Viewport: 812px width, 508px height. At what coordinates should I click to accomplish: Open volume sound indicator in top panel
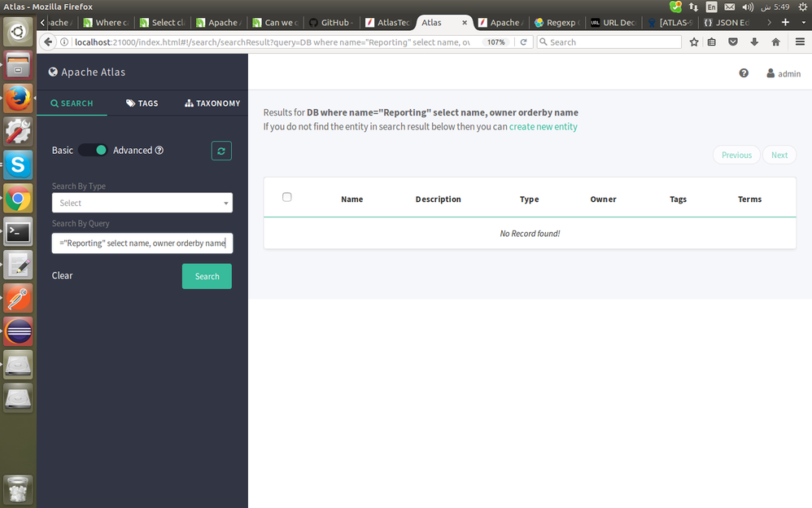[x=747, y=7]
